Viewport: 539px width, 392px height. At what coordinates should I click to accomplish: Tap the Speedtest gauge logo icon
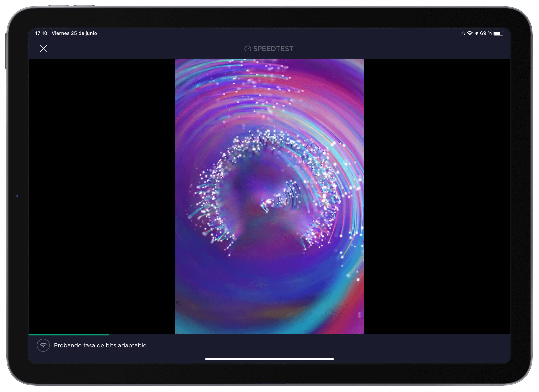click(x=248, y=49)
